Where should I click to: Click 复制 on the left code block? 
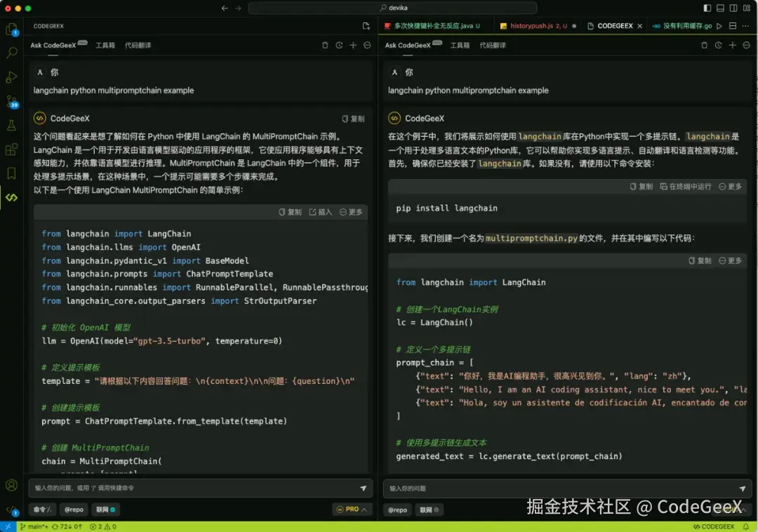click(x=290, y=212)
